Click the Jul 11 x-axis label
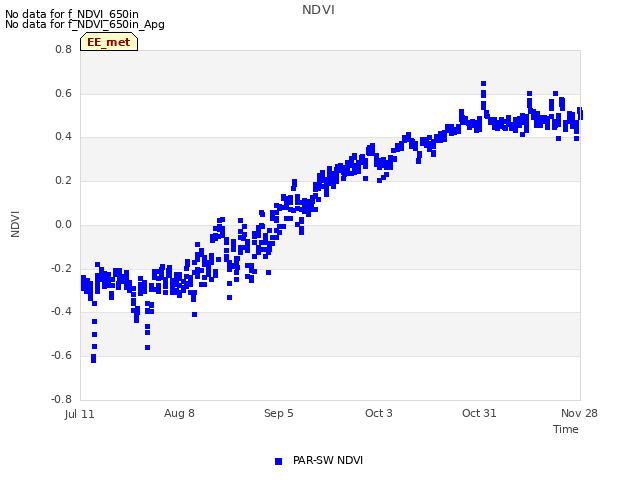 80,414
